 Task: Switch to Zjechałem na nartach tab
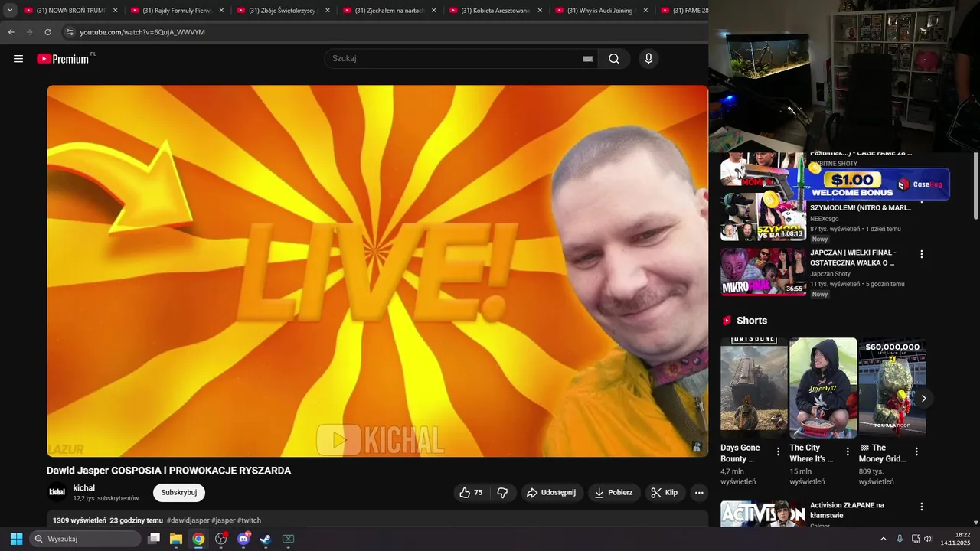(389, 11)
